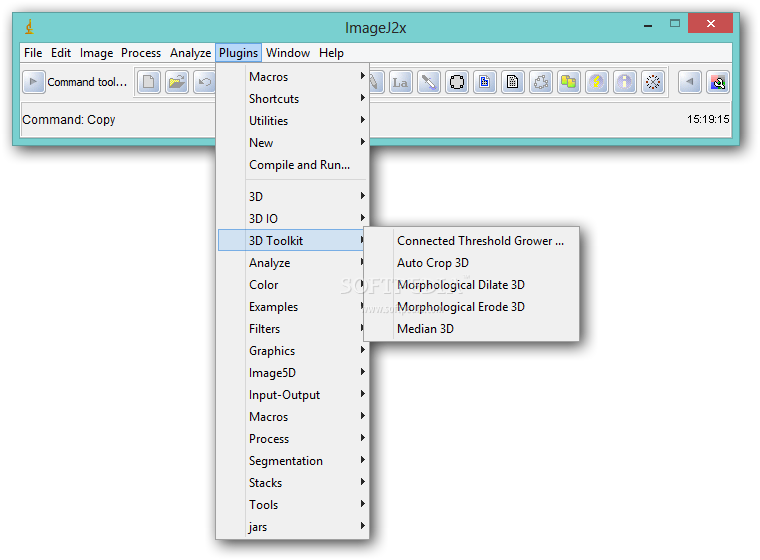Expand the New submenu
This screenshot has width=760, height=560.
293,143
